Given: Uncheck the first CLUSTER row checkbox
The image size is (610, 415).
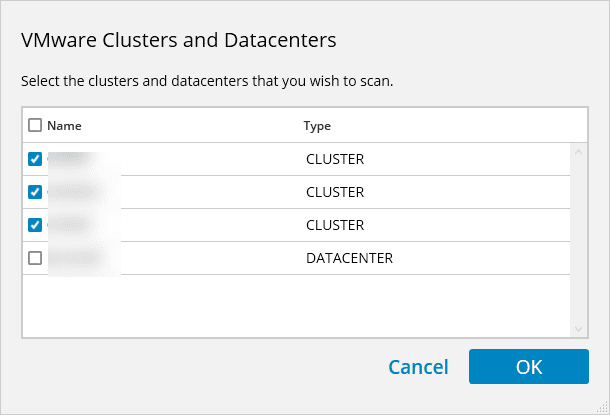Looking at the screenshot, I should pyautogui.click(x=35, y=159).
